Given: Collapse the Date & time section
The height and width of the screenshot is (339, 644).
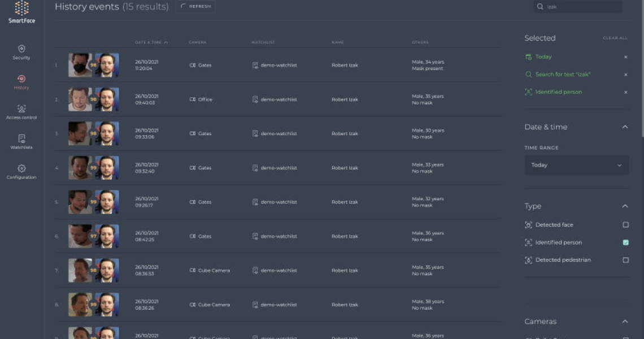Looking at the screenshot, I should click(625, 127).
